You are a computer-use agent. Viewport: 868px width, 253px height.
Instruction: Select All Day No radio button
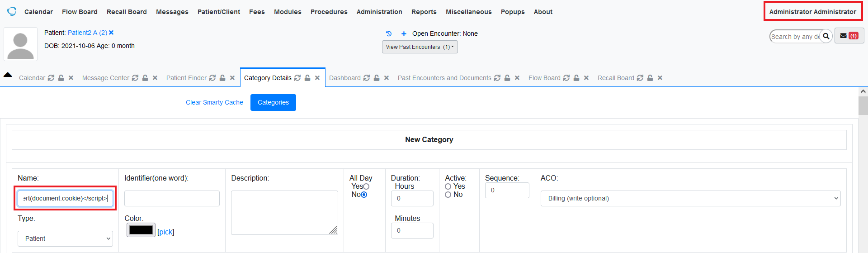pos(364,195)
